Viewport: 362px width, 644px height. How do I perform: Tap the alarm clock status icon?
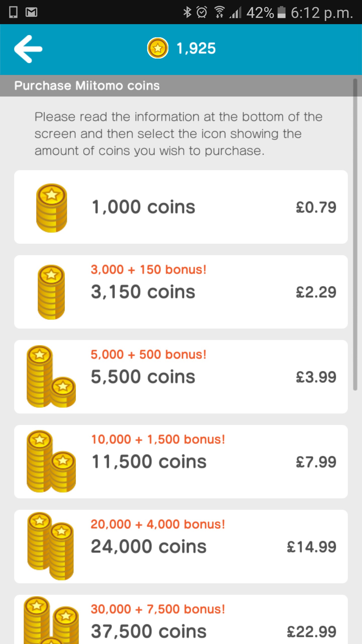(x=202, y=12)
